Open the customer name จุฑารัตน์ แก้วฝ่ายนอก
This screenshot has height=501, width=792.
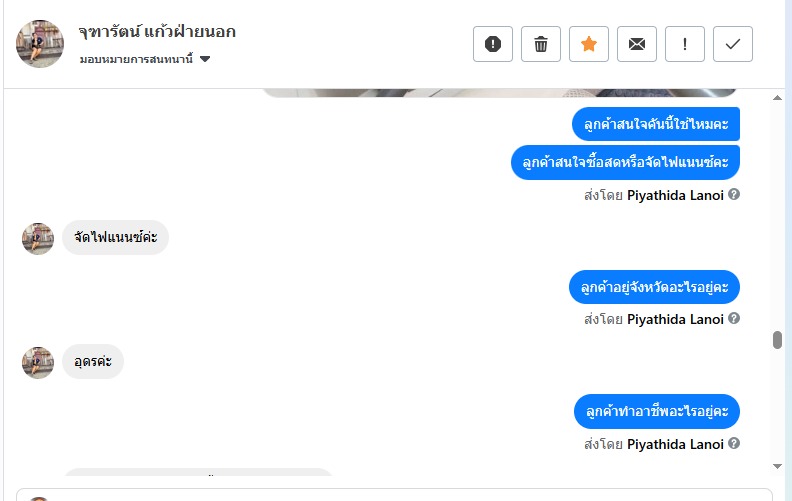coord(157,32)
